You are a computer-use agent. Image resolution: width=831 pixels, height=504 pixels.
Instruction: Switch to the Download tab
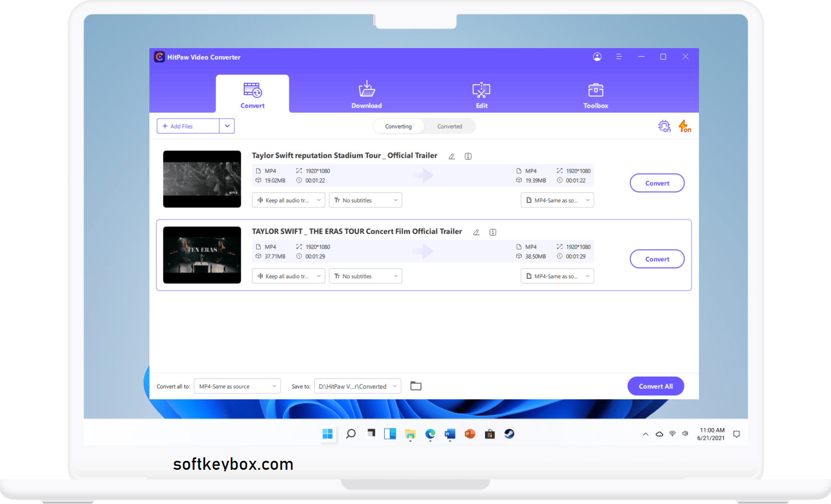coord(366,94)
